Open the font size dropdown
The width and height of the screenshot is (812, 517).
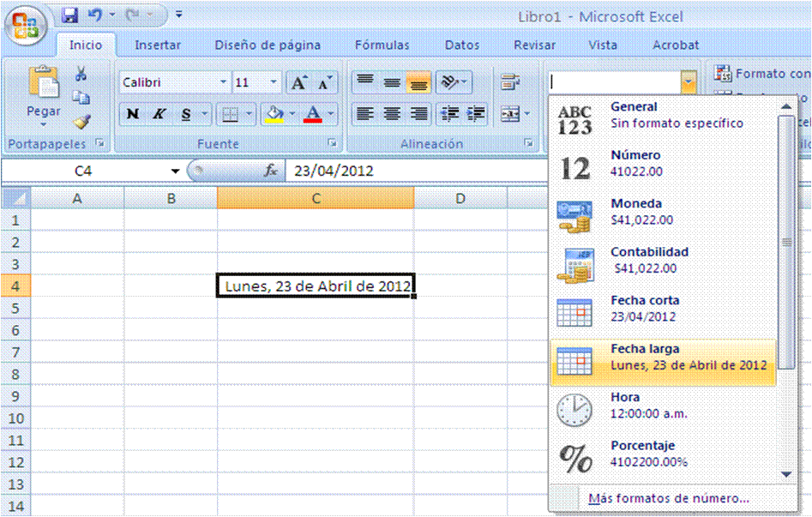[272, 81]
